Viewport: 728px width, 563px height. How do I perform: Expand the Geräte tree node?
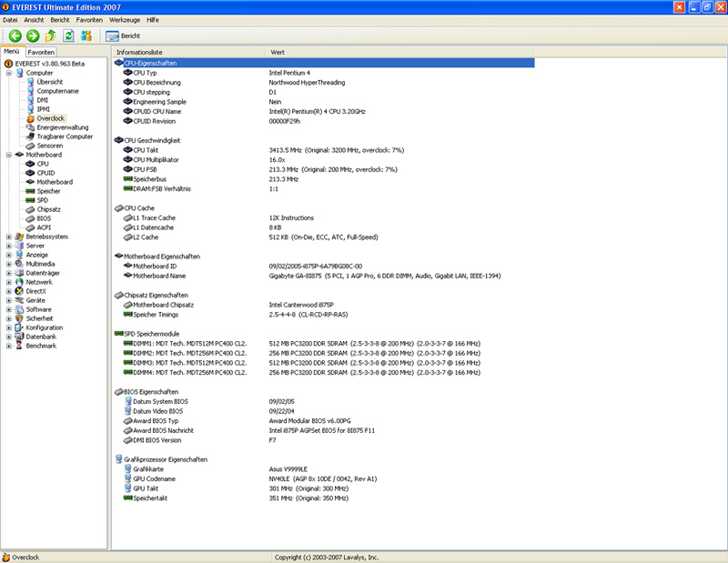[x=9, y=300]
